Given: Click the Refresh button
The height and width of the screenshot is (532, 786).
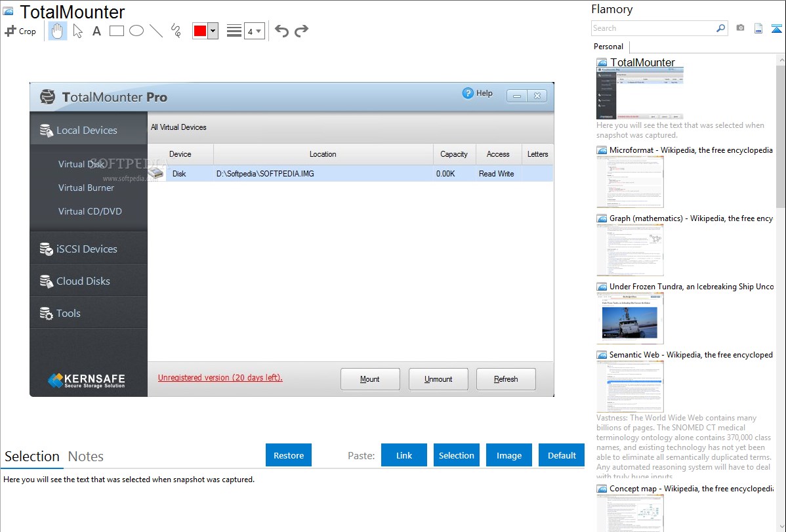Looking at the screenshot, I should pyautogui.click(x=506, y=379).
